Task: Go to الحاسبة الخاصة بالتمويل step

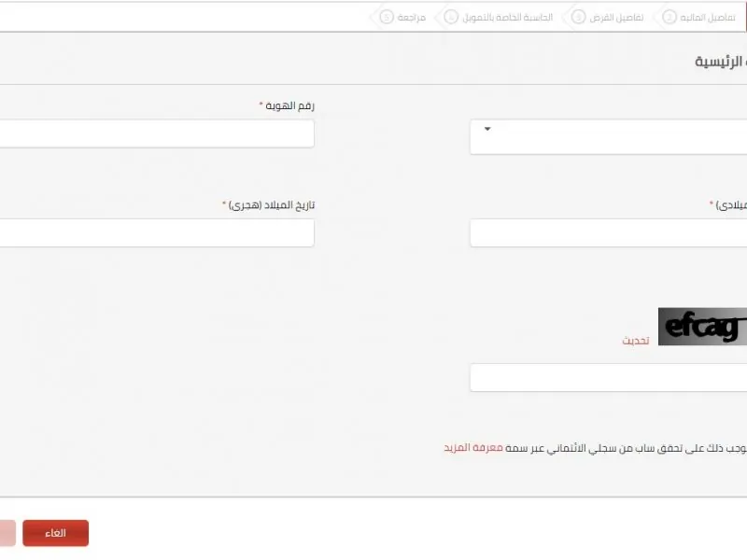Action: coord(499,17)
